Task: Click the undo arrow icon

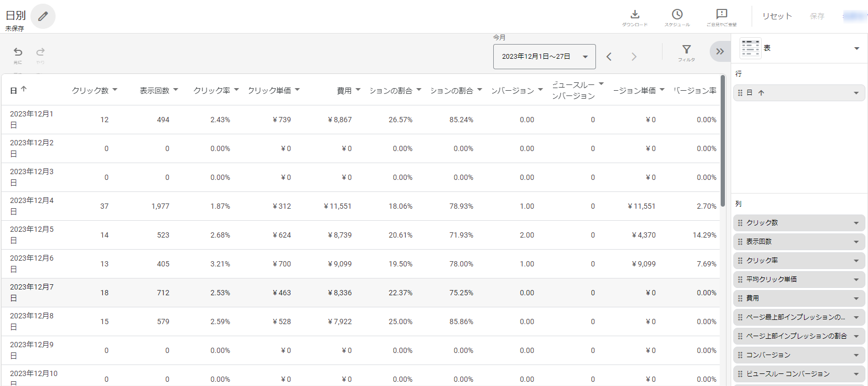Action: coord(18,52)
